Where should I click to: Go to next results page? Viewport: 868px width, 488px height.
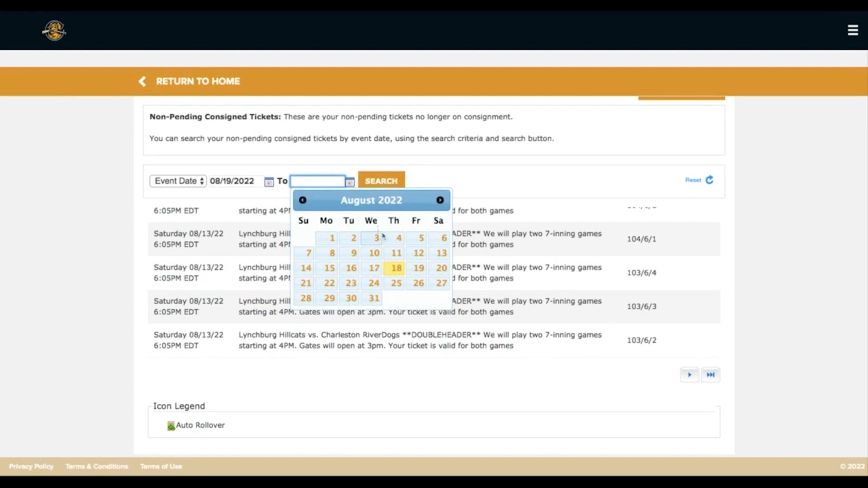pos(689,375)
